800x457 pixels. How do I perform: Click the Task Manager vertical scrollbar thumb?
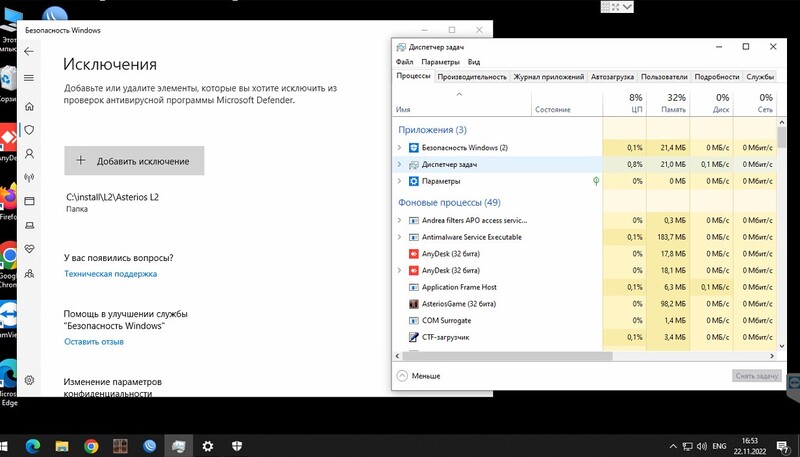(782, 138)
